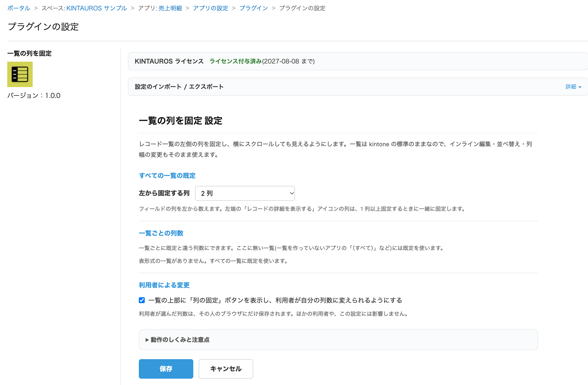588x385 pixels.
Task: Go to KINTAUROS サンプル space link
Action: [97, 8]
